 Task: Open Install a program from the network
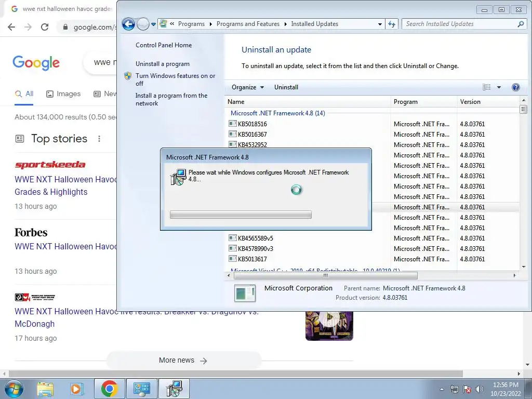pos(171,99)
